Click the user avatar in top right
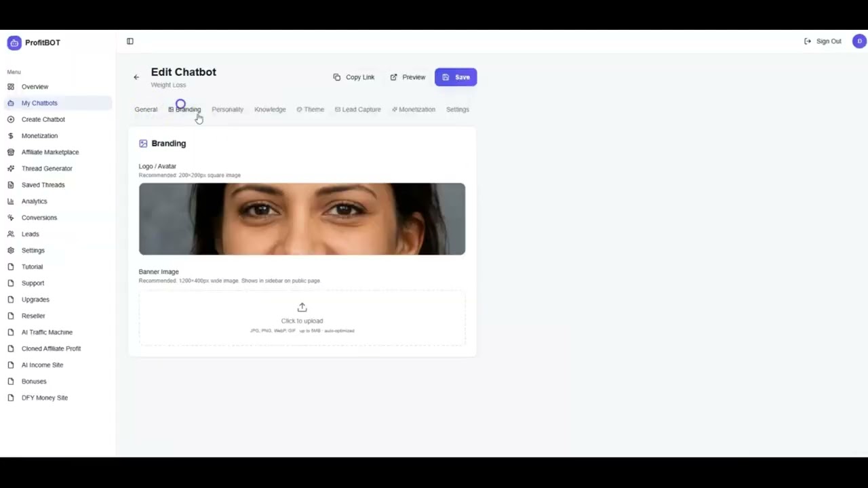Viewport: 868px width, 488px height. coord(859,41)
